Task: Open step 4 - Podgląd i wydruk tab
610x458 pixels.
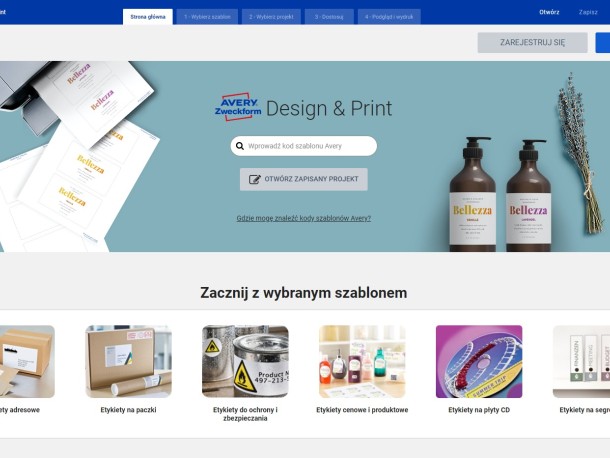Action: coord(389,17)
